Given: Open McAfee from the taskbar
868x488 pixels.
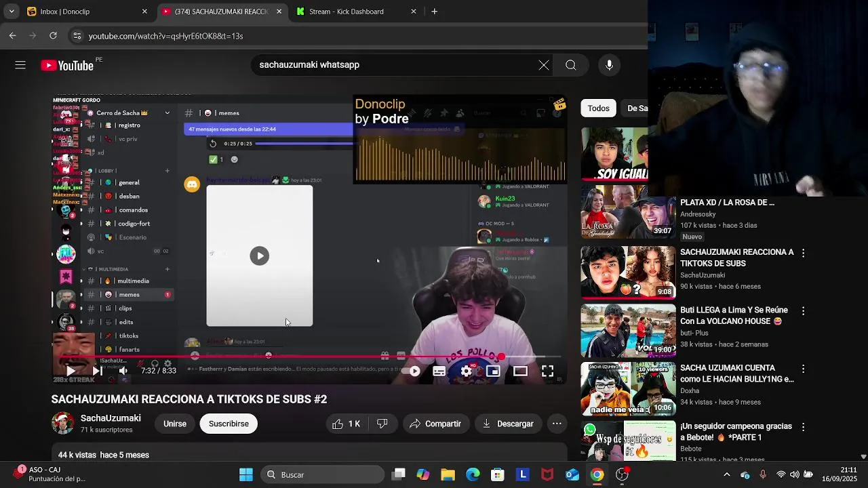Looking at the screenshot, I should (x=547, y=474).
